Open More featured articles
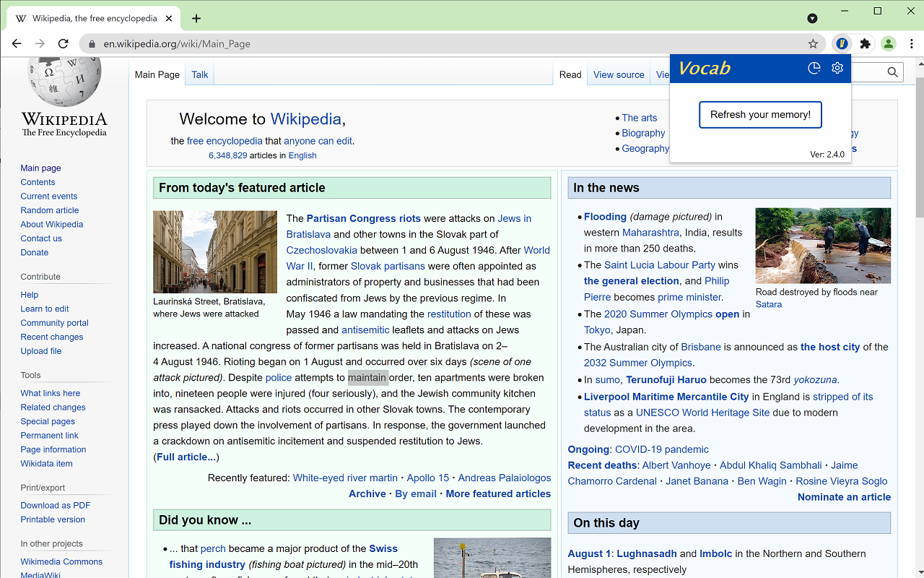 tap(498, 494)
